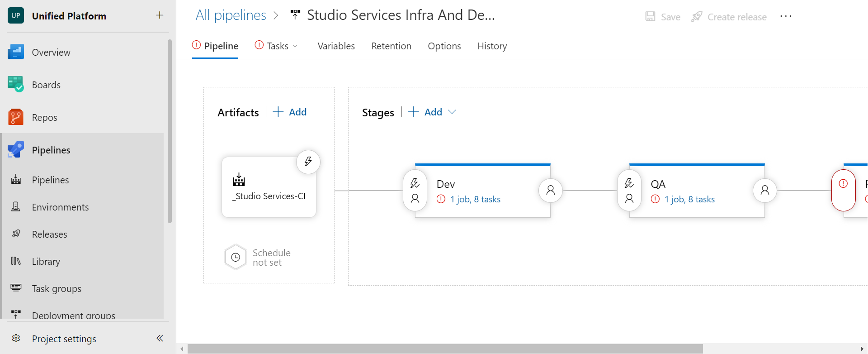This screenshot has width=868, height=354.
Task: Open QA stage post-deployment conditions
Action: [x=765, y=191]
